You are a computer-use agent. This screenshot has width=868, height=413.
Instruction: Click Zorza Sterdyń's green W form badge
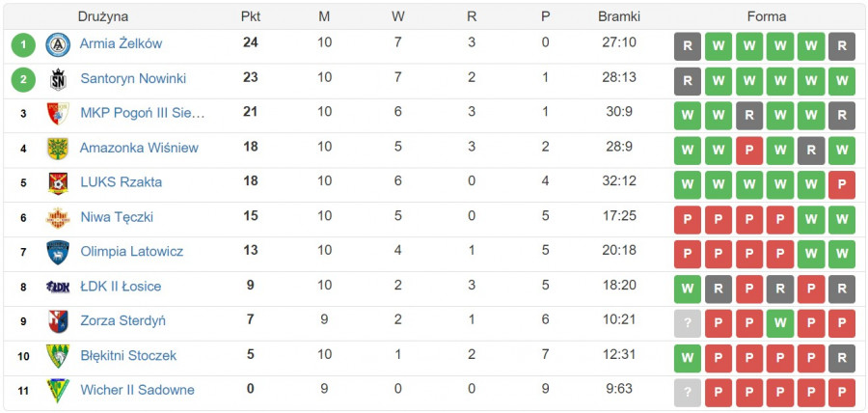pos(780,323)
